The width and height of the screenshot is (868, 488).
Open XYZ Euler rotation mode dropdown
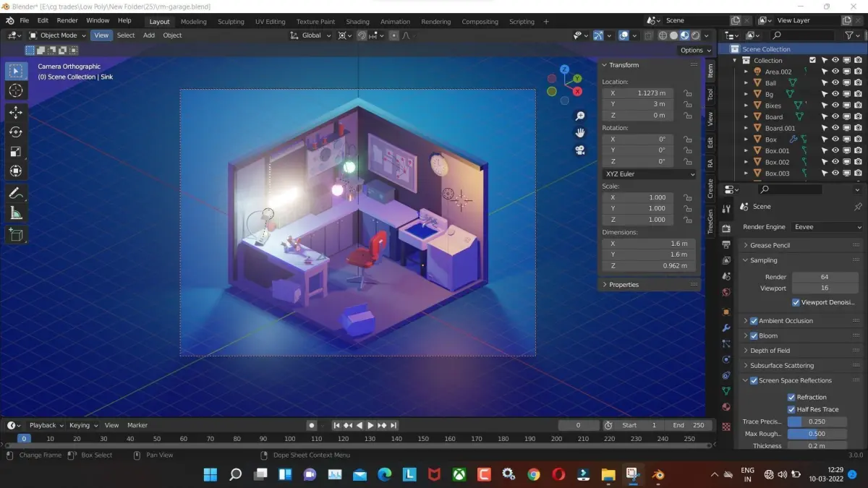tap(649, 174)
